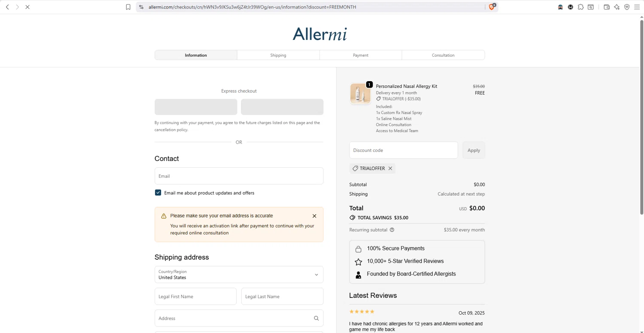The width and height of the screenshot is (644, 333).
Task: Click the "$35.00 every month" text
Action: [x=464, y=230]
